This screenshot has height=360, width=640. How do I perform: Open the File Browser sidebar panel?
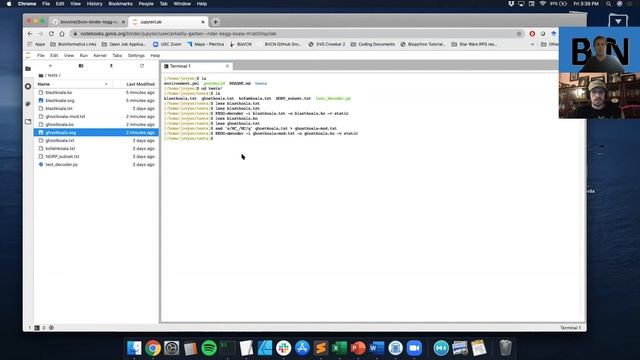[28, 69]
